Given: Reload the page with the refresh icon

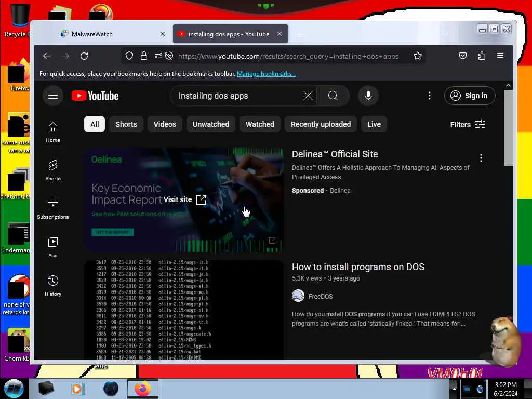Looking at the screenshot, I should 84,56.
